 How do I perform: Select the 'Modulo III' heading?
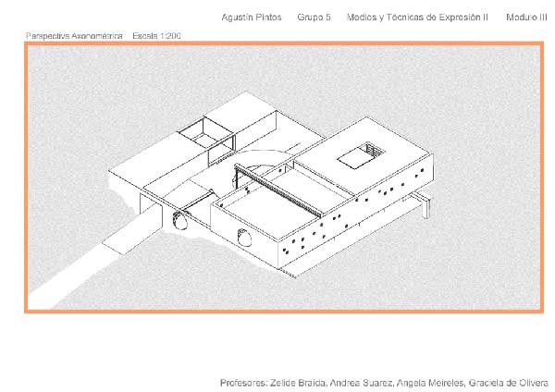526,18
